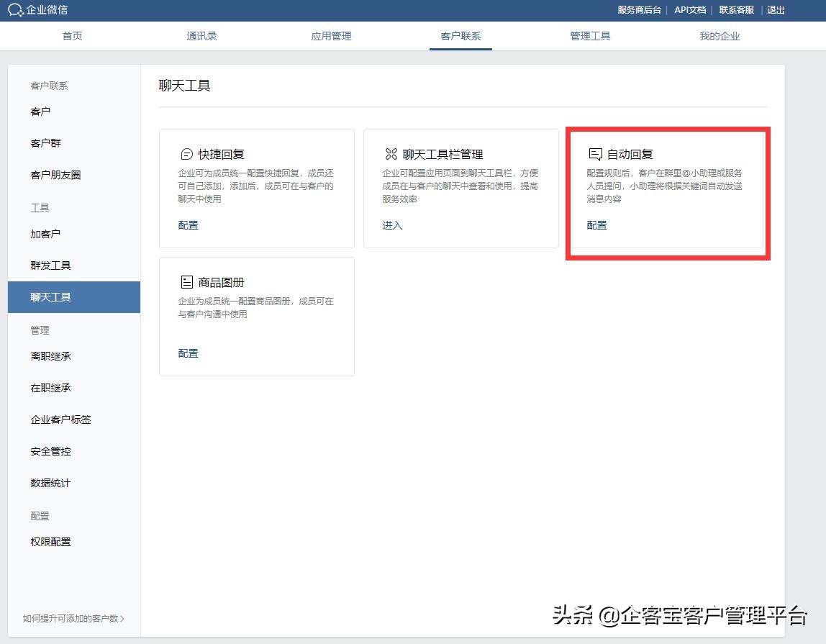Screen dimensions: 826x644
Task: Click the scissors icon on 聊天工具栏管理 card
Action: coord(391,154)
